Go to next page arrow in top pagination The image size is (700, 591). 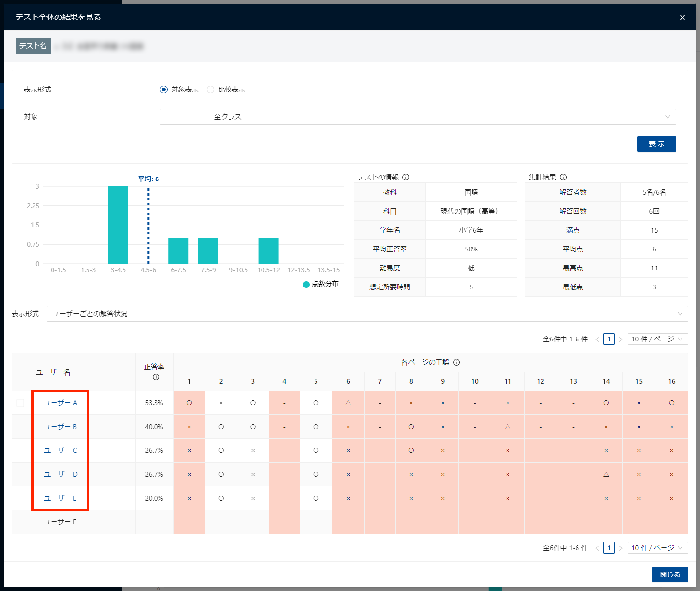621,340
